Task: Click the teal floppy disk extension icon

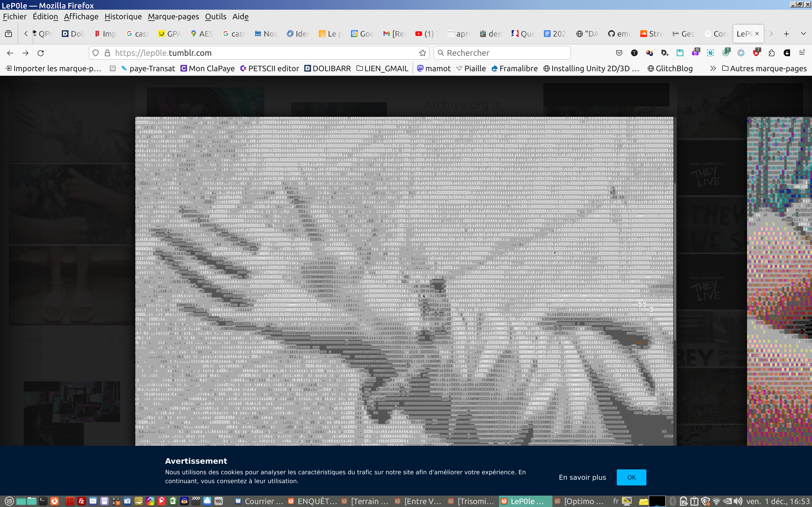Action: (680, 53)
